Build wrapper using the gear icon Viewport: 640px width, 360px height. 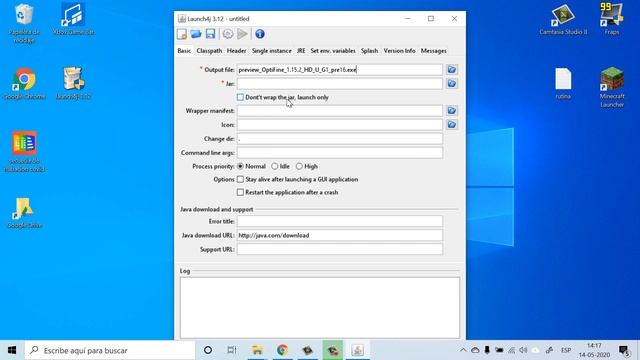coord(228,34)
